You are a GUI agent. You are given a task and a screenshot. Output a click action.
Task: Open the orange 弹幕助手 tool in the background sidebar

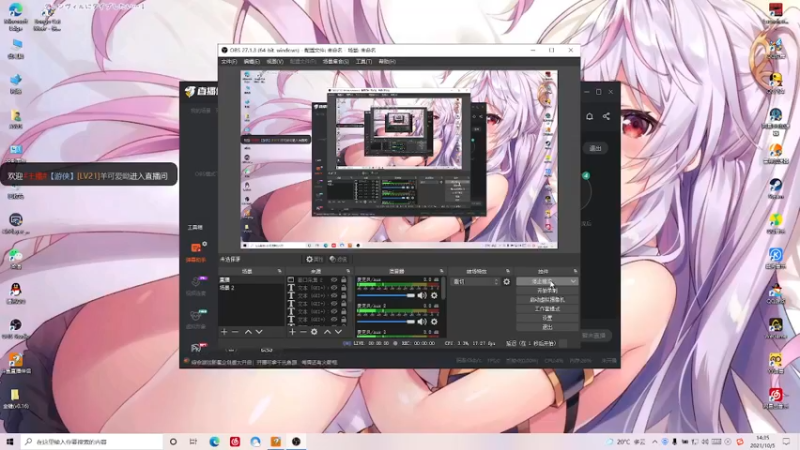pos(196,253)
